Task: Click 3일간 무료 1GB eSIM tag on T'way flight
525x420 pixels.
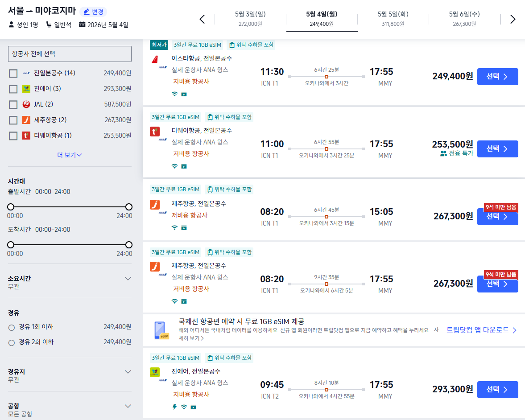Action: tap(175, 117)
